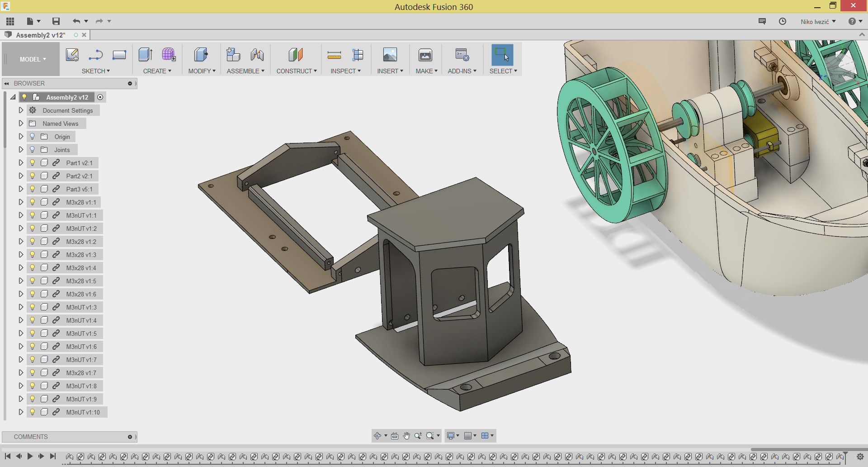This screenshot has width=868, height=467.
Task: Open the timeline settings gear
Action: (860, 457)
